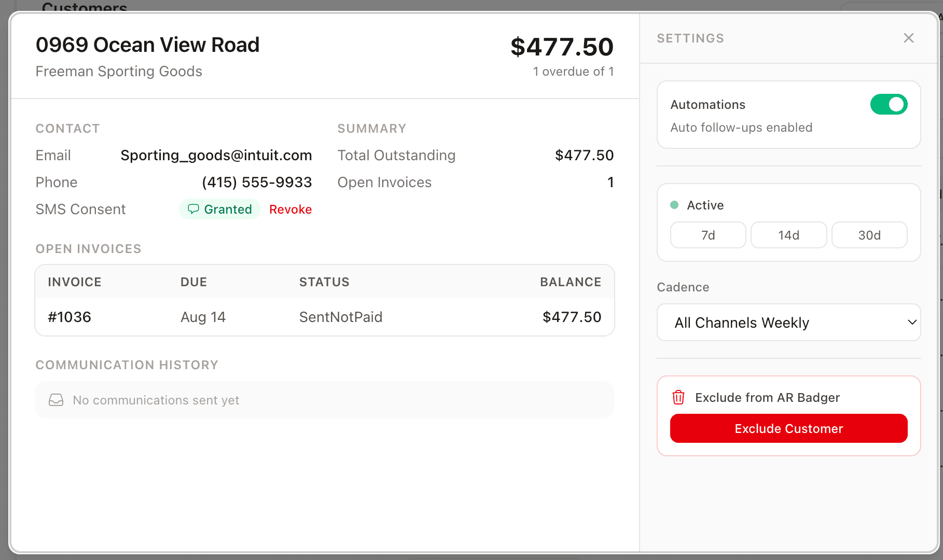The image size is (943, 560).
Task: Click the Granted SMS consent badge
Action: pyautogui.click(x=220, y=209)
